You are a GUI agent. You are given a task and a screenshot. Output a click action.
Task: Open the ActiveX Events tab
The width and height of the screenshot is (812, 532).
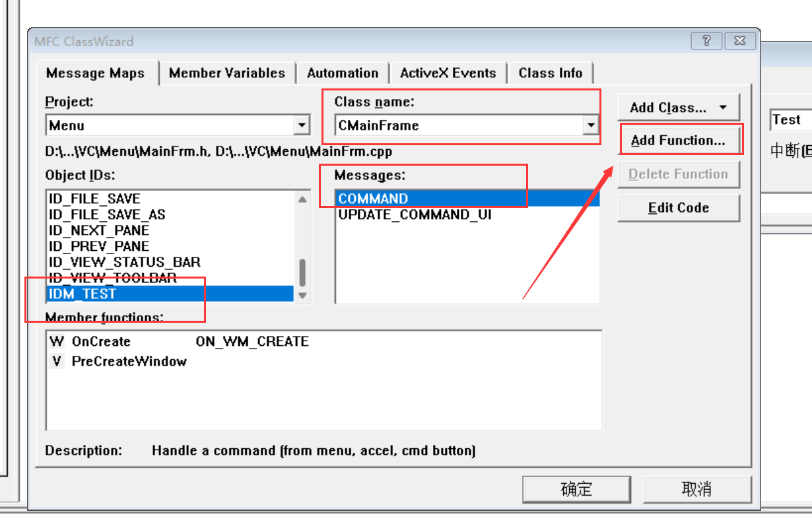(448, 73)
